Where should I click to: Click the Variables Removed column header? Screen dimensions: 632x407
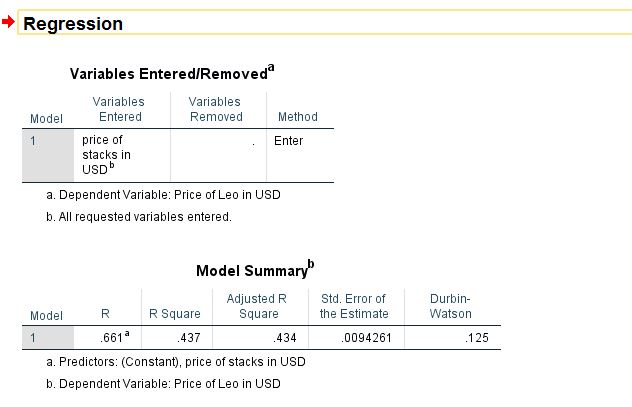[x=215, y=109]
